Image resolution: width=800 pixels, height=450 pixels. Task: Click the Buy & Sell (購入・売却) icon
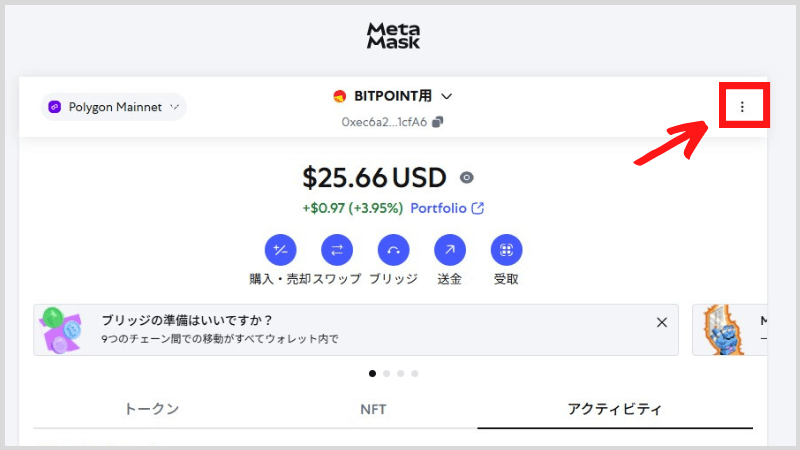[x=280, y=250]
